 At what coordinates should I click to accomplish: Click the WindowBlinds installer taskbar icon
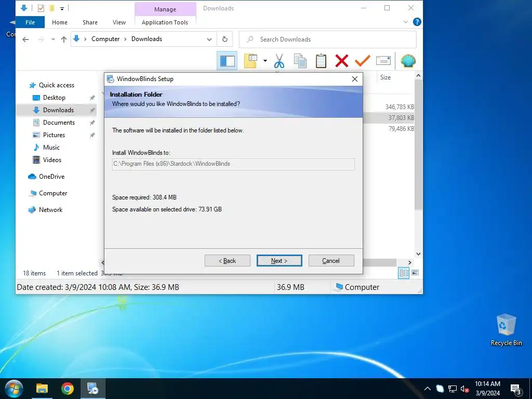coord(92,389)
